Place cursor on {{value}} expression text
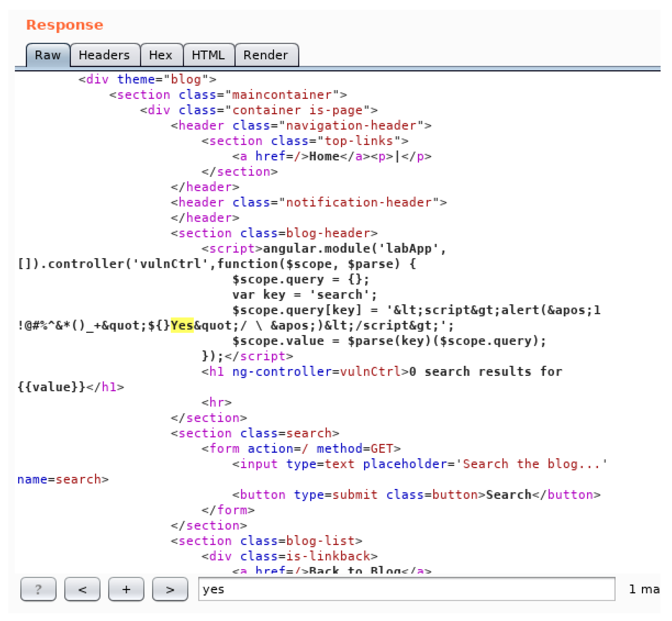The height and width of the screenshot is (621, 672). [x=51, y=387]
